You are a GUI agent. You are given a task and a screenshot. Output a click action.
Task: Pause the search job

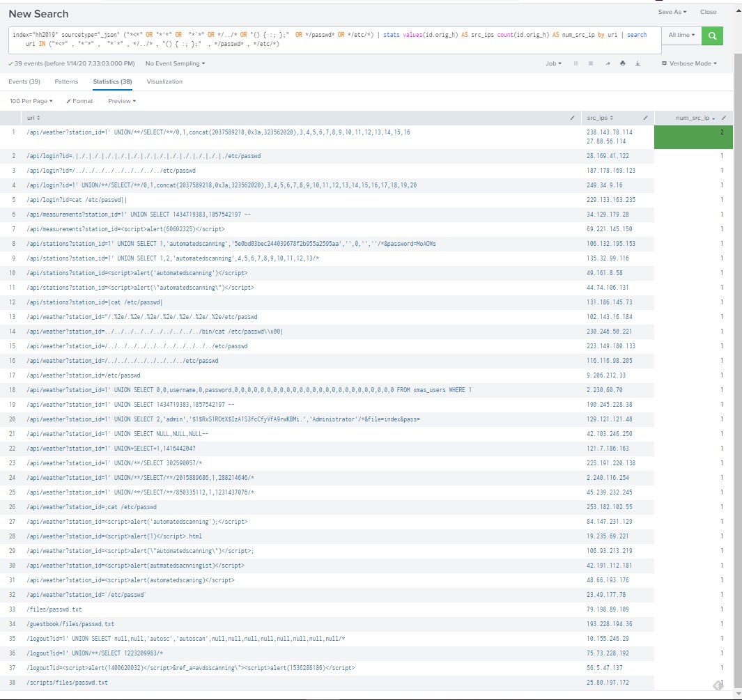pos(575,63)
